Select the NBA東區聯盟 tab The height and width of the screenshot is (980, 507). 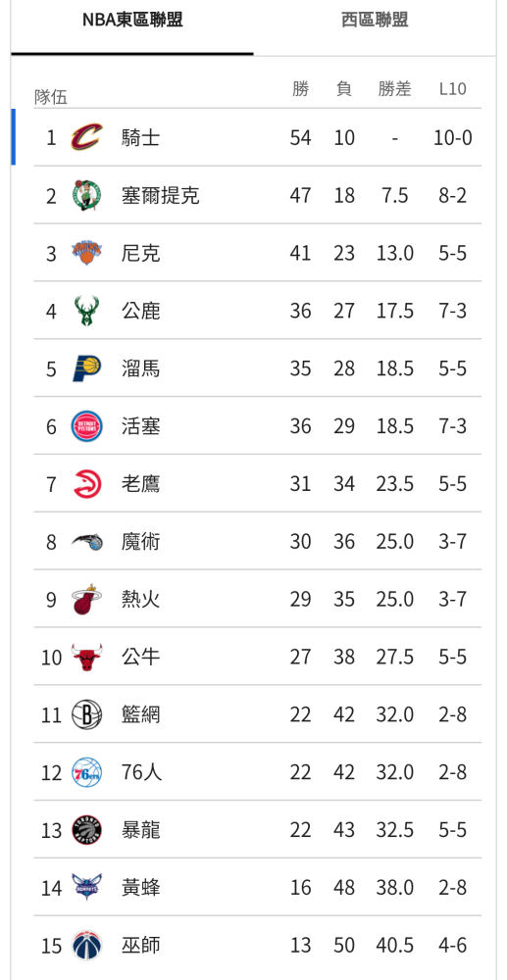132,20
